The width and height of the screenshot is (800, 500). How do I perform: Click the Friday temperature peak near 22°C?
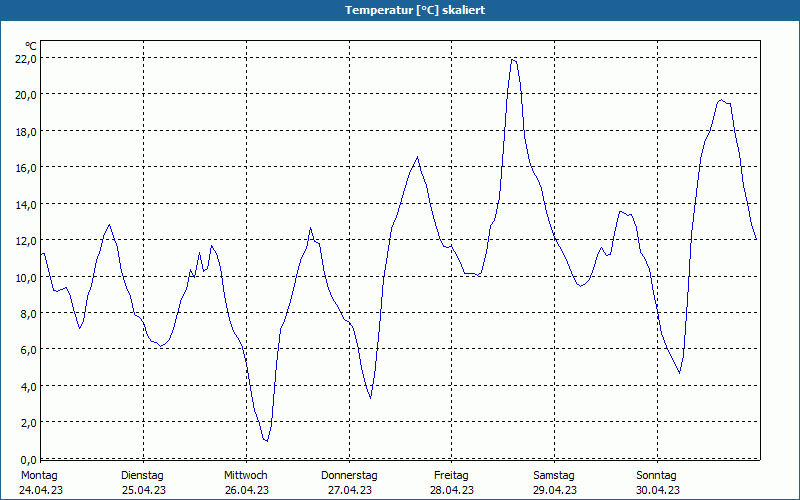point(513,60)
